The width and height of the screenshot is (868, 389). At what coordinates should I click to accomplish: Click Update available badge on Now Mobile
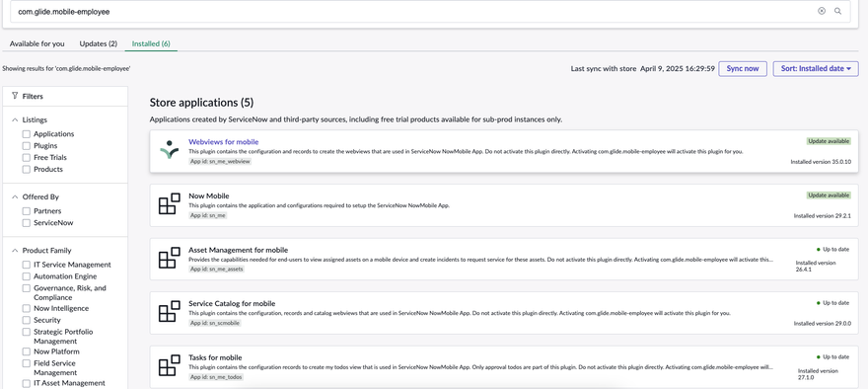[829, 195]
